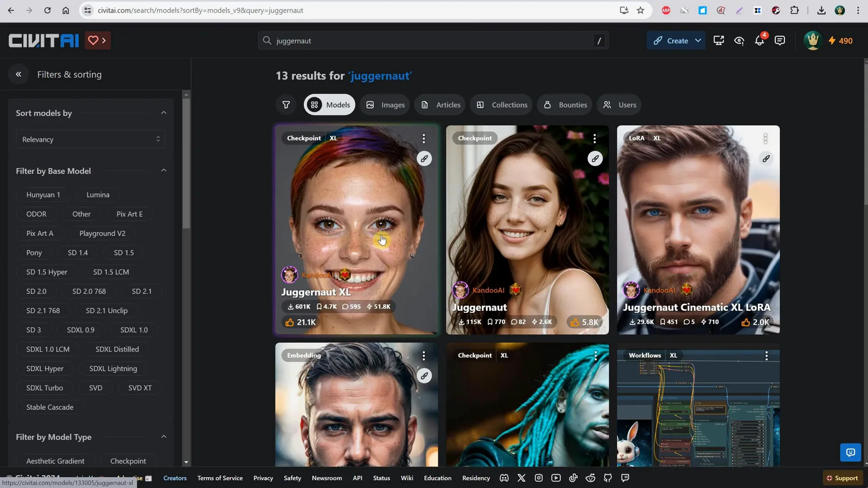The height and width of the screenshot is (488, 868).
Task: Open the user avatar menu
Action: [813, 41]
